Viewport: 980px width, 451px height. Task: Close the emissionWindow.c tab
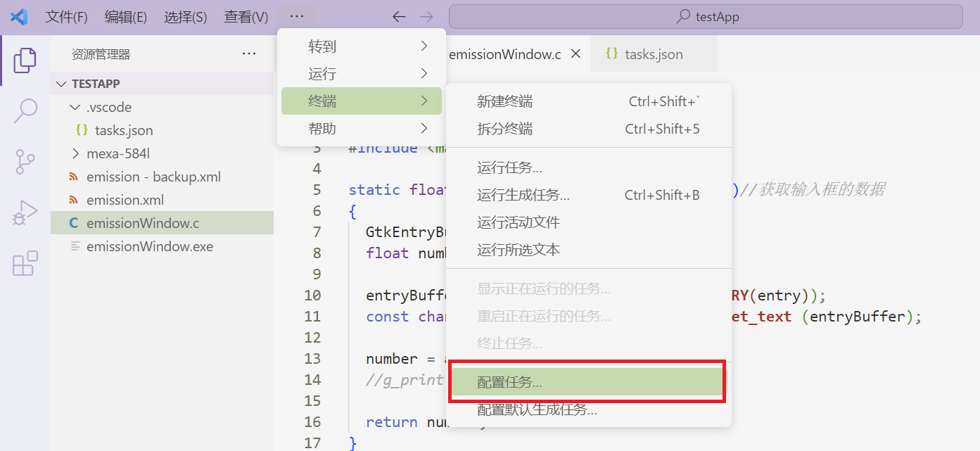[x=575, y=53]
